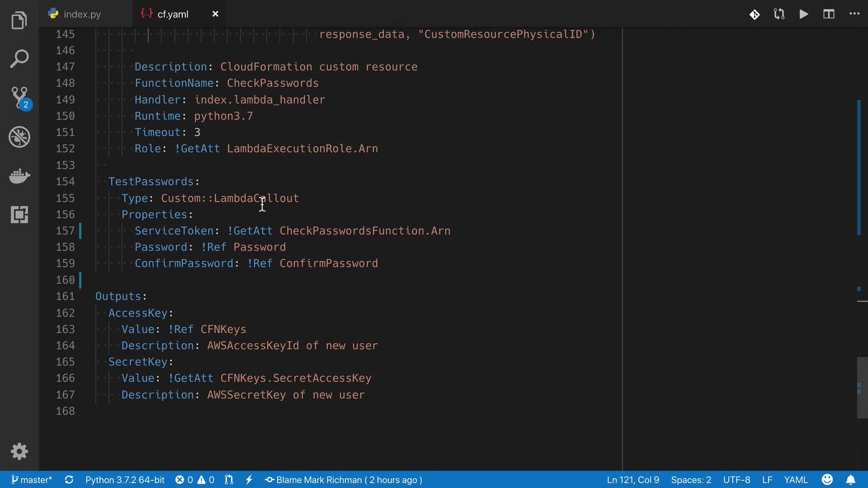Click the feedback smiley icon
Screen dimensions: 868x488
[x=827, y=479]
